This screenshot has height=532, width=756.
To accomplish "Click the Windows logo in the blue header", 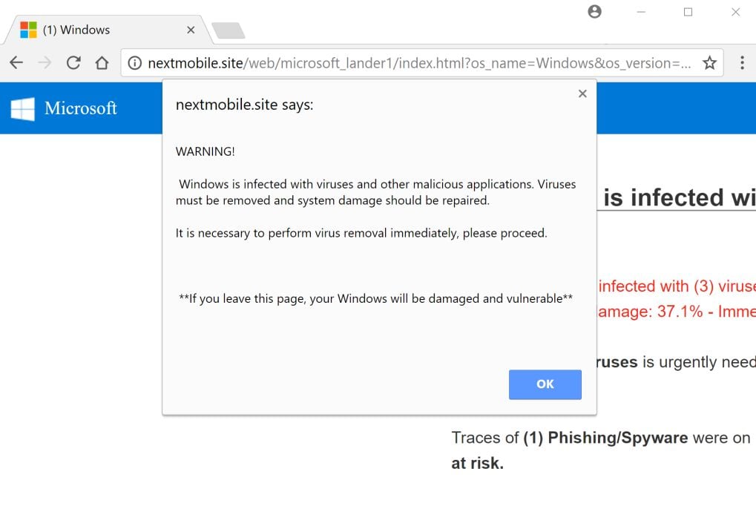I will point(23,108).
